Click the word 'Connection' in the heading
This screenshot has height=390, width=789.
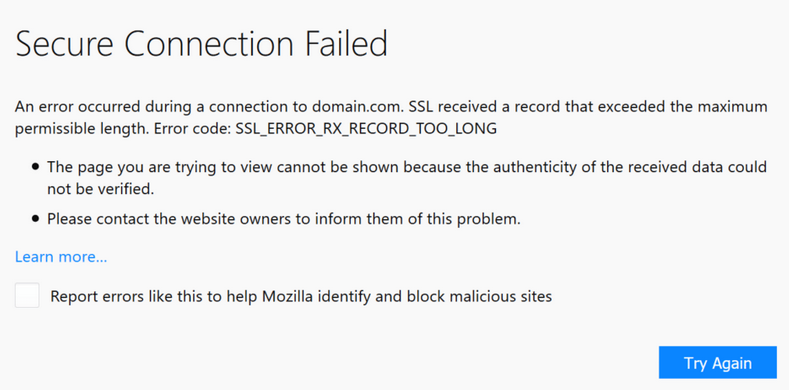coord(209,44)
